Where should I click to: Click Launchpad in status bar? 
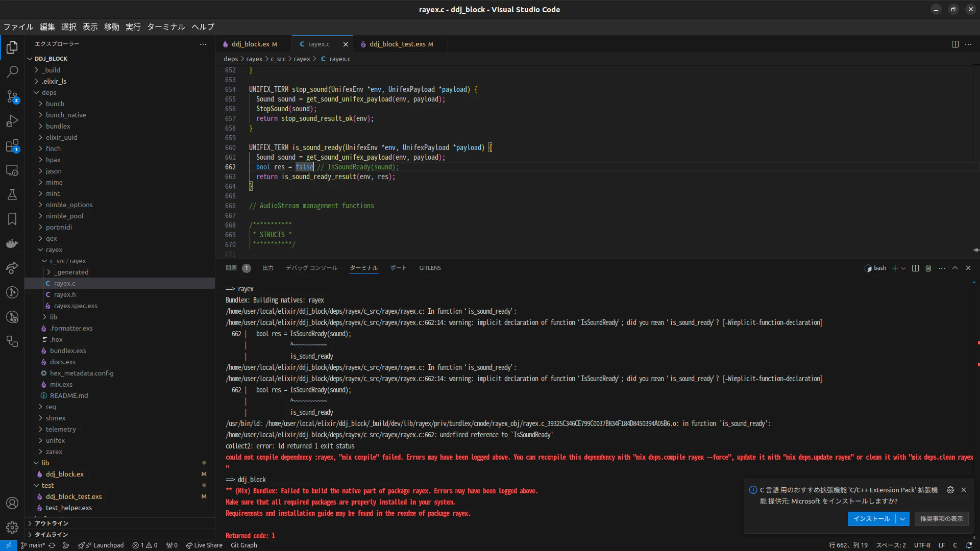pos(101,545)
